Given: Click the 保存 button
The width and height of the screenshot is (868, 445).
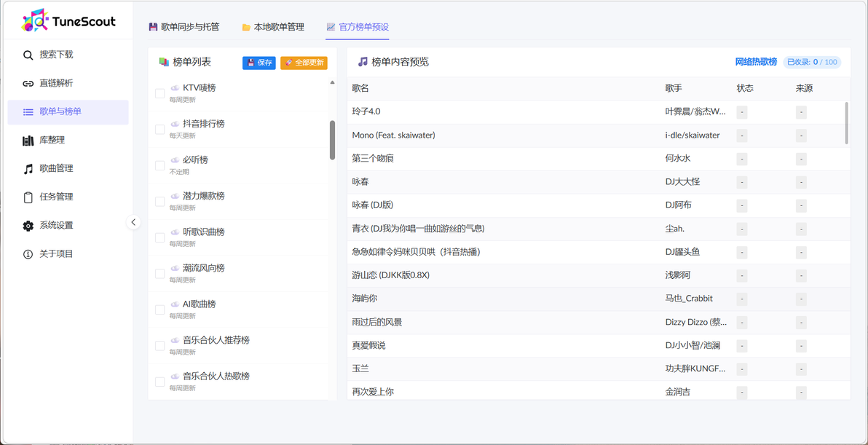Looking at the screenshot, I should (259, 63).
